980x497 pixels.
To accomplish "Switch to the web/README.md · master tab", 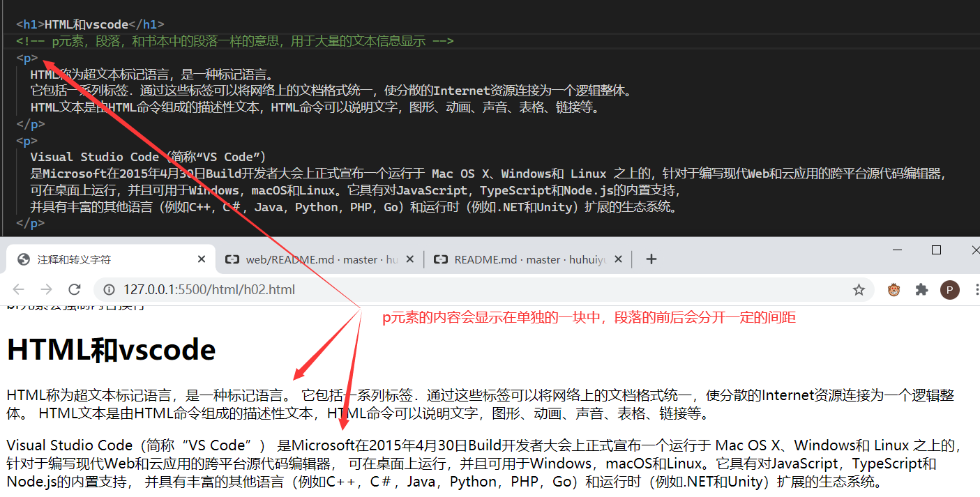I will coord(314,259).
